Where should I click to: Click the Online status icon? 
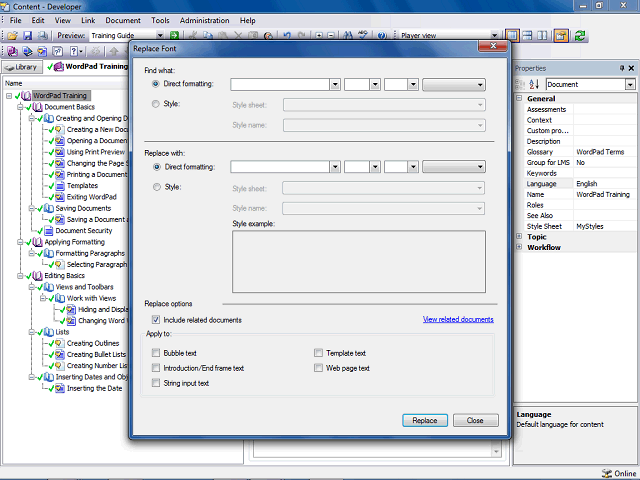pos(607,473)
